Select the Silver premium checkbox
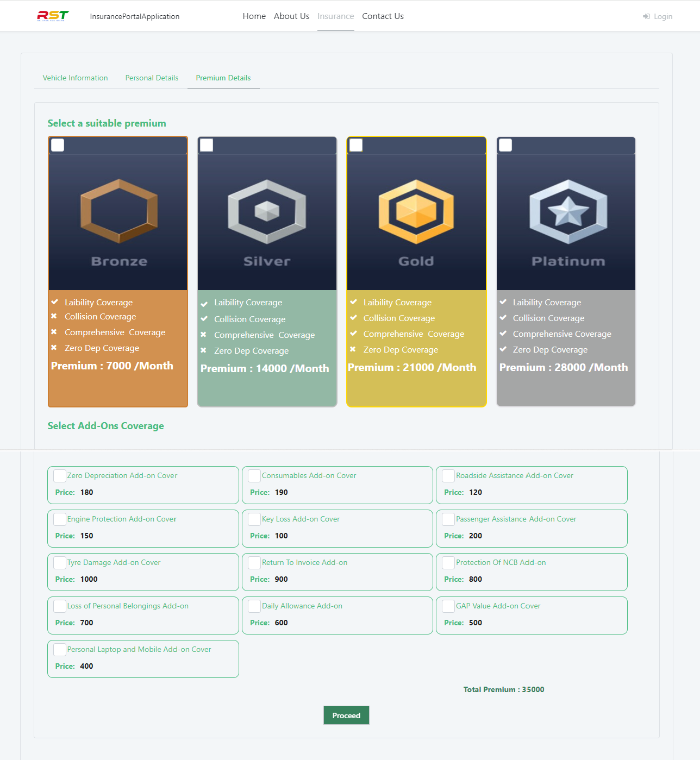 pos(207,145)
